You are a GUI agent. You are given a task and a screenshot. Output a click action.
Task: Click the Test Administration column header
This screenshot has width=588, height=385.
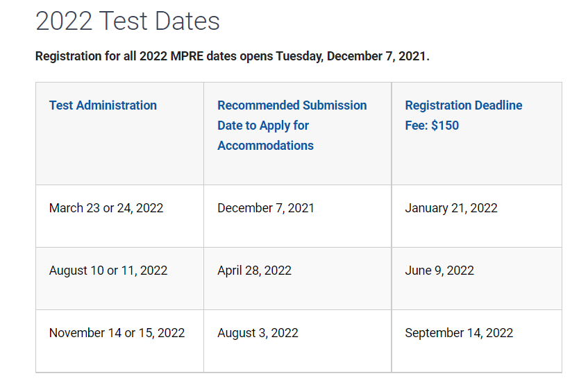pos(103,105)
